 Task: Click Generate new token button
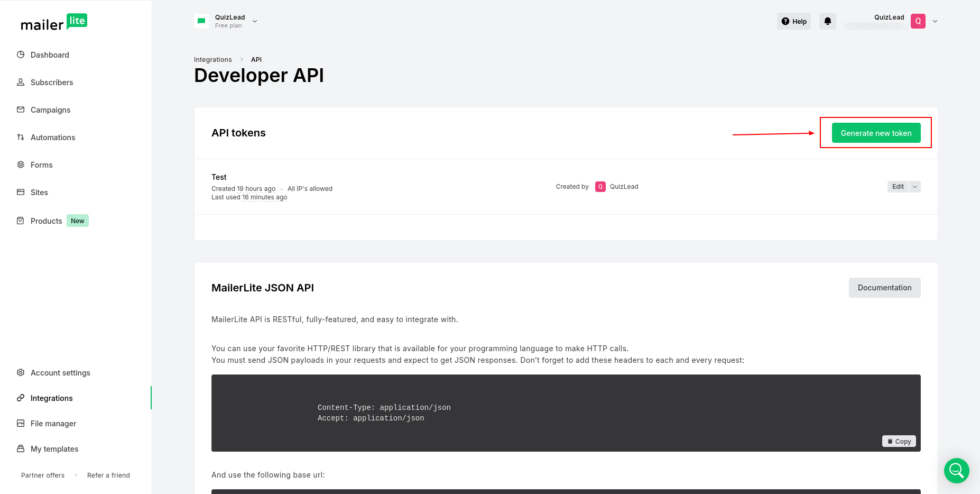(876, 133)
